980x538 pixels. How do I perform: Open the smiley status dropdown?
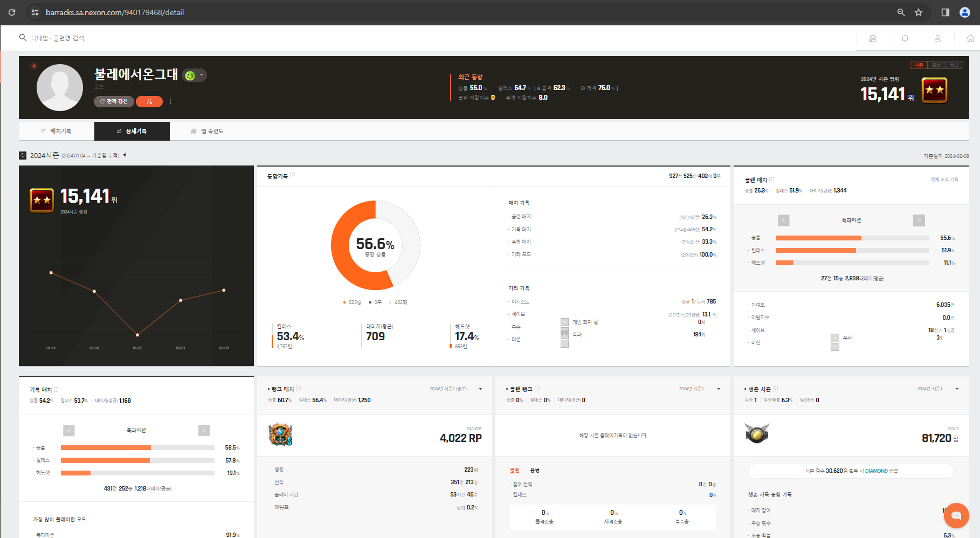[195, 75]
